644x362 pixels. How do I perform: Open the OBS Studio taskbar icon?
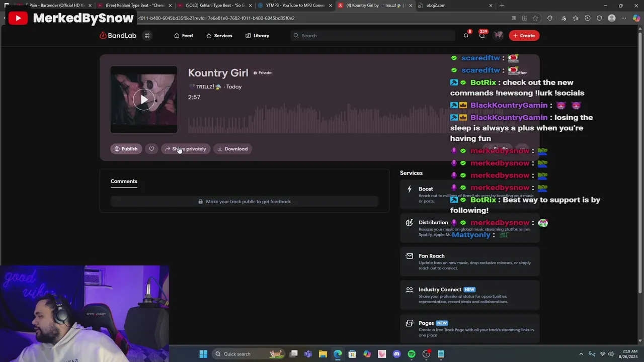pos(426,354)
